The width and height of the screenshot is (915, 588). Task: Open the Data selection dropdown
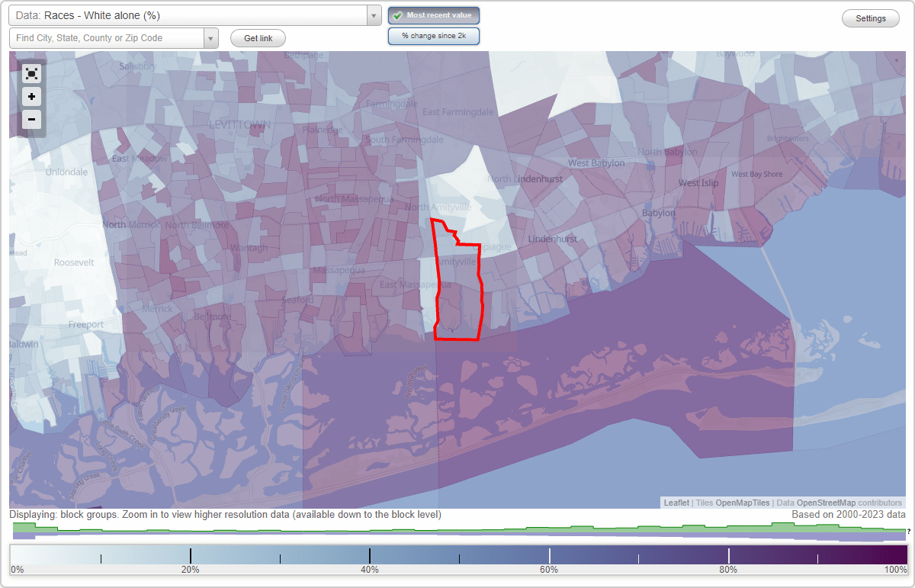click(372, 15)
